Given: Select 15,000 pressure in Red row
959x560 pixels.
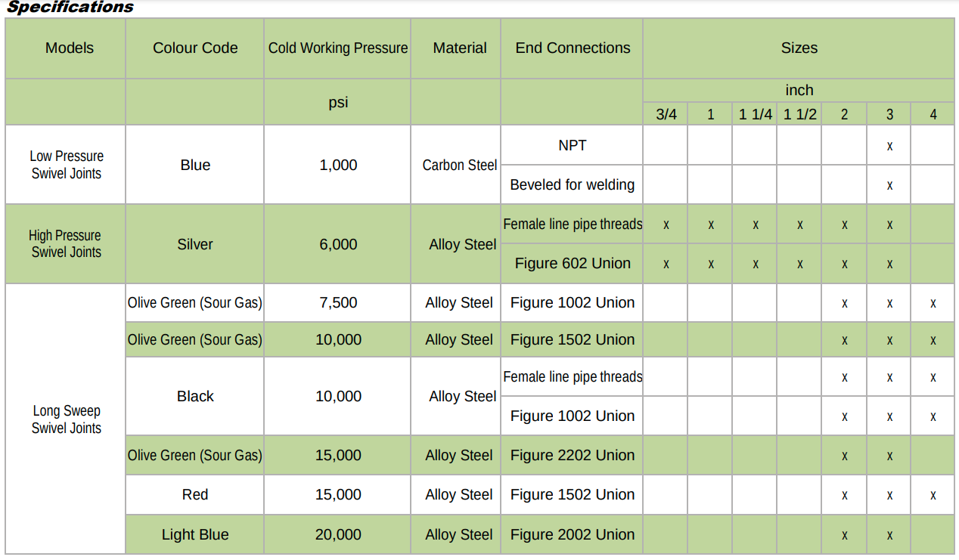Looking at the screenshot, I should click(x=338, y=494).
